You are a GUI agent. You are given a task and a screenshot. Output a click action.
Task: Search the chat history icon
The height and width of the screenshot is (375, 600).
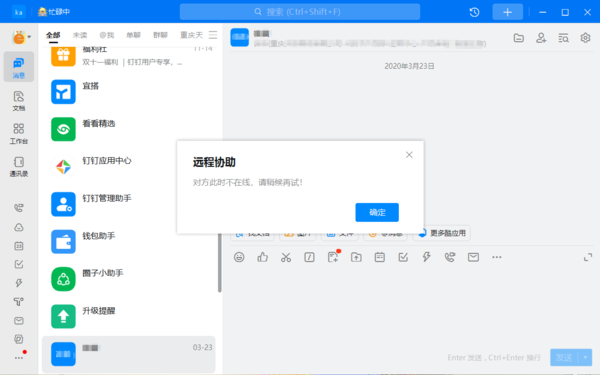click(x=563, y=38)
